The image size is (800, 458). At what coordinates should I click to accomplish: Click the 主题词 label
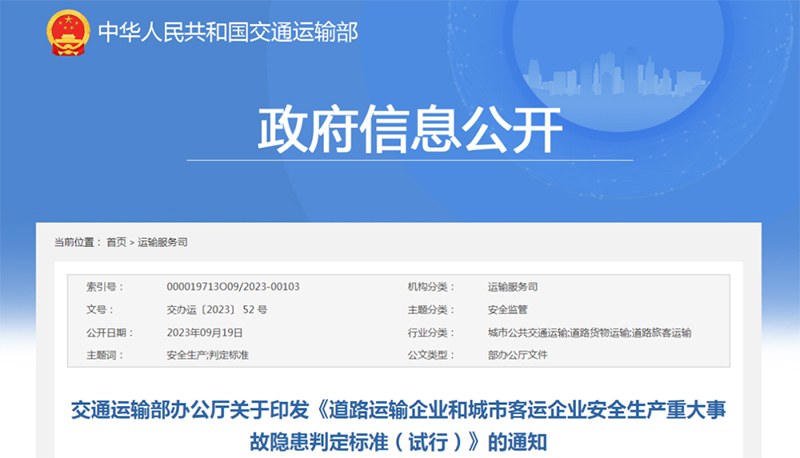[105, 355]
